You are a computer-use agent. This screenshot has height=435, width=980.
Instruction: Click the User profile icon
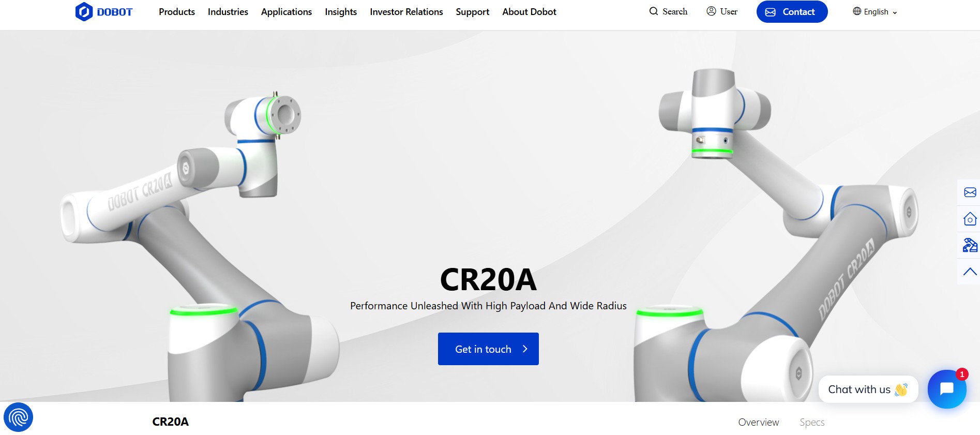711,11
